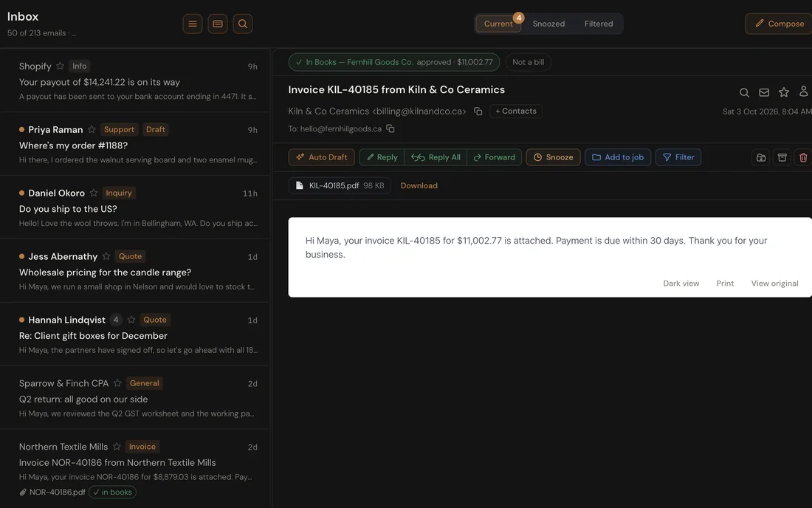The width and height of the screenshot is (812, 508).
Task: Click the trash delete icon
Action: (802, 157)
